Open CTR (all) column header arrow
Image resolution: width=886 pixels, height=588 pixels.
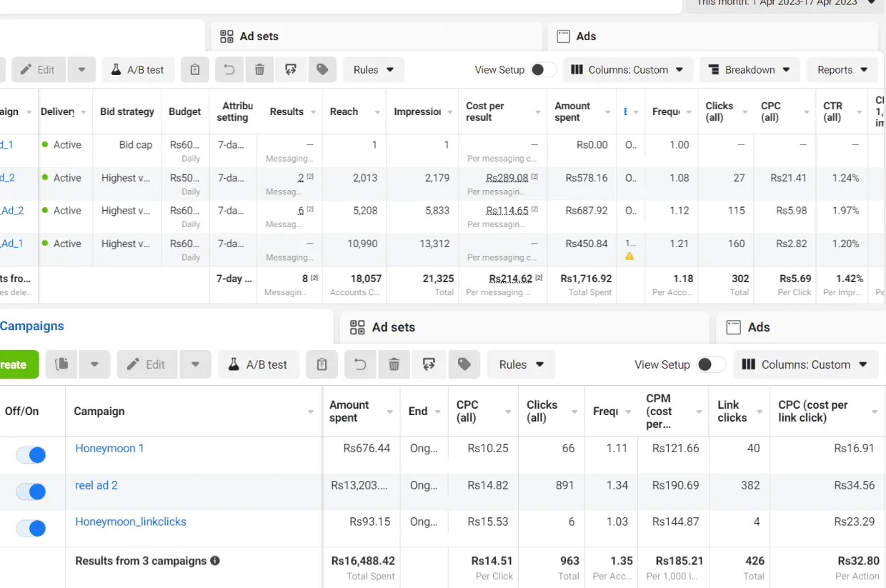pyautogui.click(x=860, y=112)
